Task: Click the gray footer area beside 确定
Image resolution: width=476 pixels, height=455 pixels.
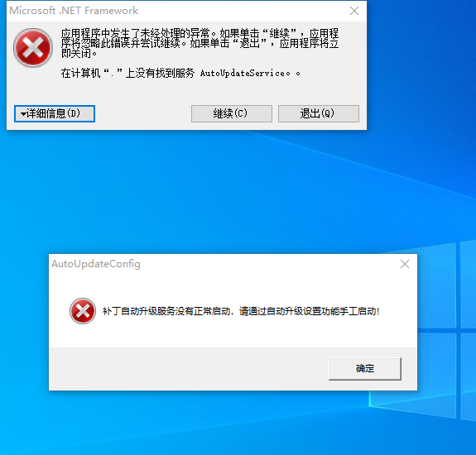Action: pos(188,369)
